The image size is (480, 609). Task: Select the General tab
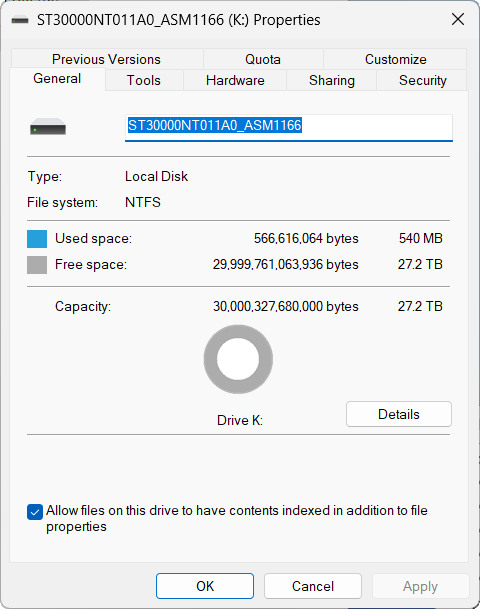(57, 78)
